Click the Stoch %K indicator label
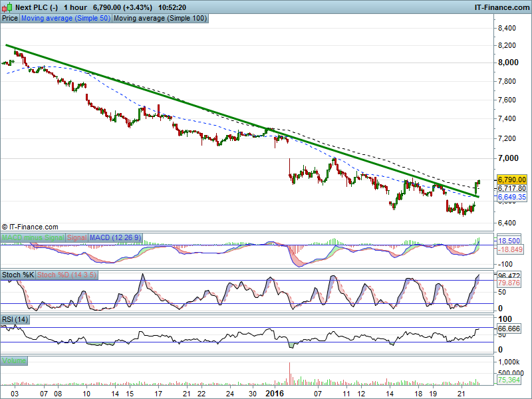 [x=18, y=274]
